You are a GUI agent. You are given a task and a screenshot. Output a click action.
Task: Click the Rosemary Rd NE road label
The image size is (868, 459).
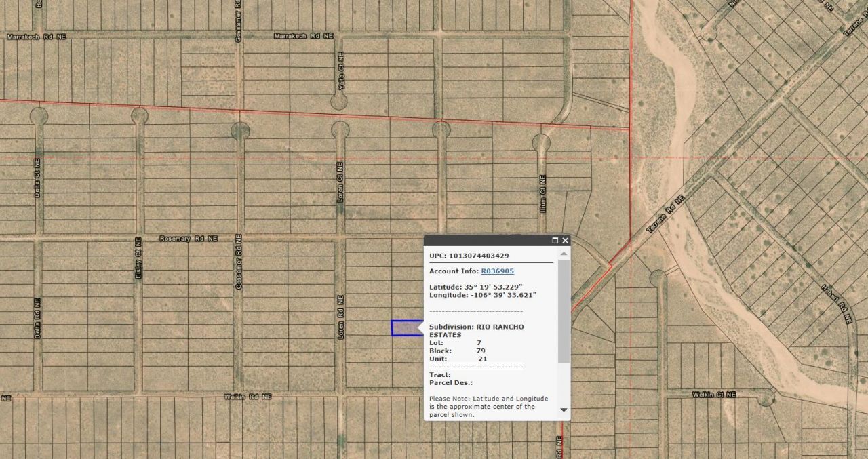(188, 239)
